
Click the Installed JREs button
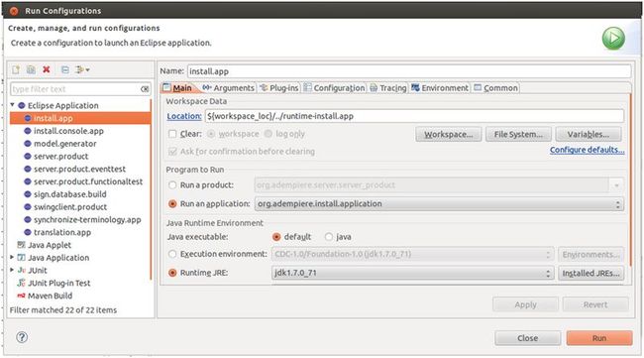click(x=590, y=273)
